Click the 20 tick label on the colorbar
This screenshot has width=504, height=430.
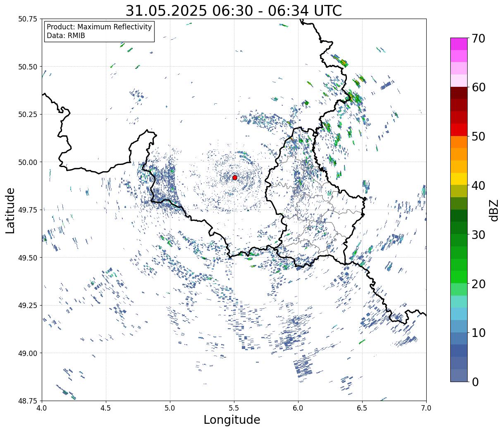478,284
